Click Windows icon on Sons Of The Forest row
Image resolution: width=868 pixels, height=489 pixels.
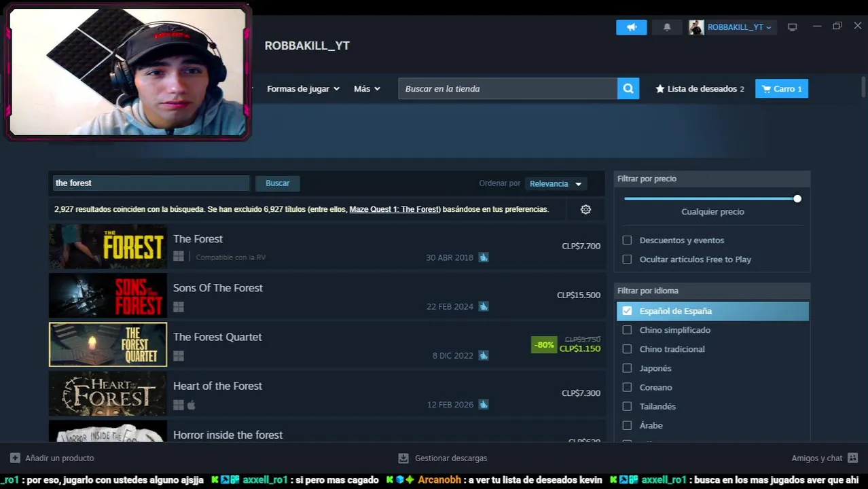coord(178,306)
